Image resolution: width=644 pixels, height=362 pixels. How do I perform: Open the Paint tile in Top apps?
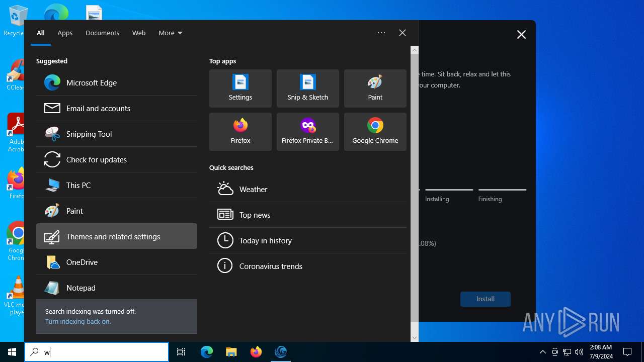(x=375, y=88)
